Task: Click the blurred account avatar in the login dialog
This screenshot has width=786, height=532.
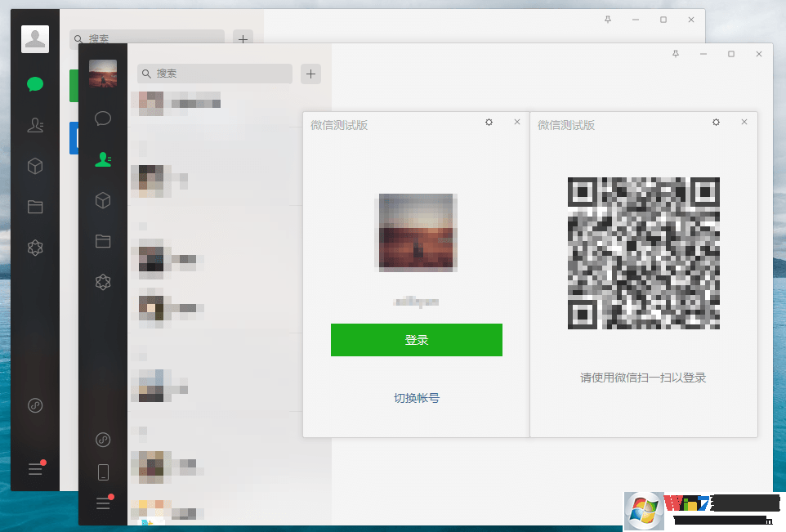Action: point(416,233)
